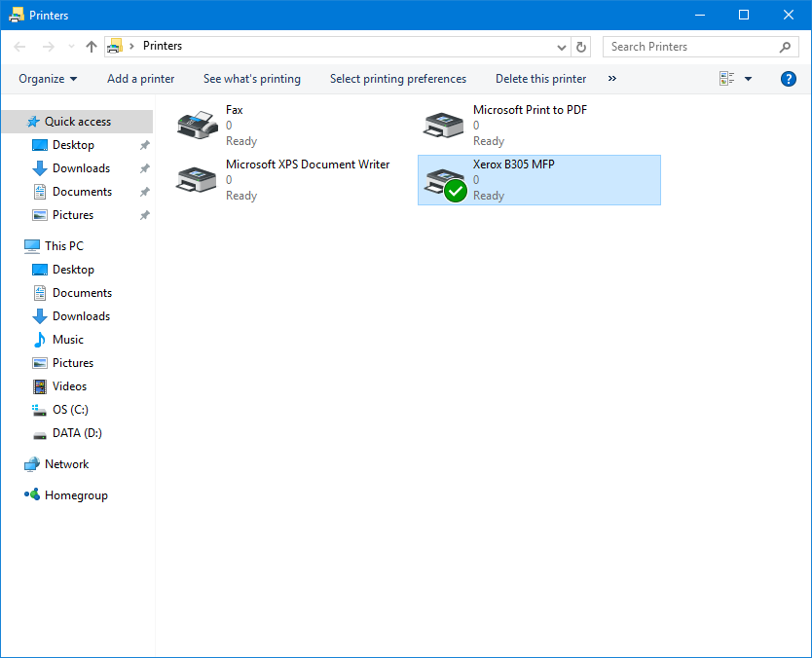The image size is (812, 658).
Task: Select This PC in the navigation pane
Action: tap(64, 246)
